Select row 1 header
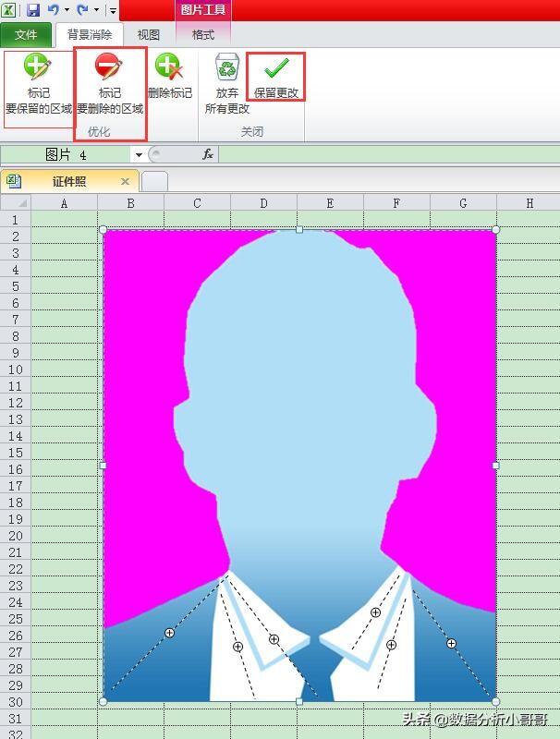Screen dimensions: 560x739 (x=16, y=220)
